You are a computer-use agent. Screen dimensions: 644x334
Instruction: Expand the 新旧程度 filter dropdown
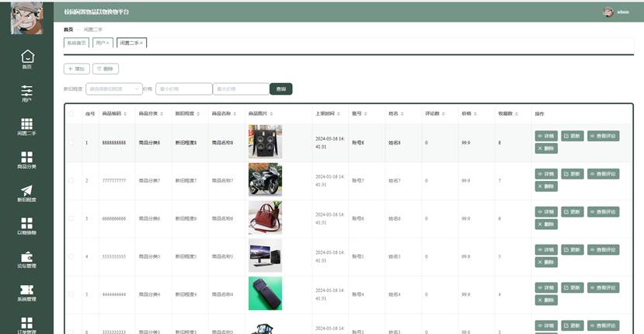click(114, 89)
